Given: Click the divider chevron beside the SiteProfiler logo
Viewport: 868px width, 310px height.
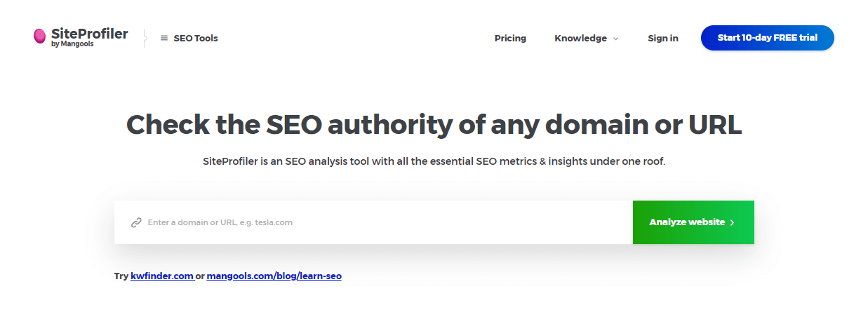Looking at the screenshot, I should pos(145,38).
